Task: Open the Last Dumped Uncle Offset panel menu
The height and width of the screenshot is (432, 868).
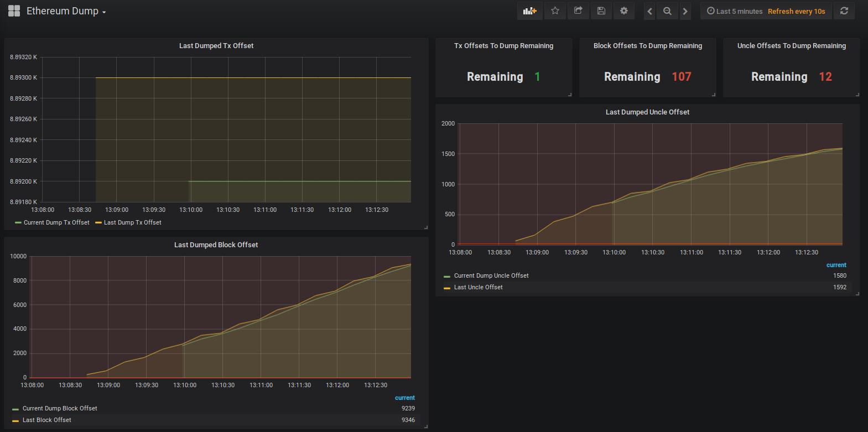Action: (647, 112)
